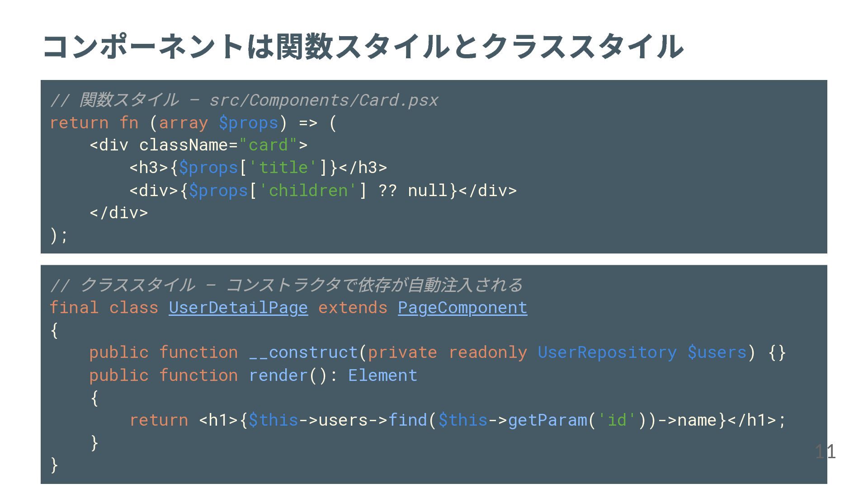This screenshot has height=488, width=868.
Task: Click the slide title コンポーネントは関数スタイルとクラススタイル
Action: click(363, 47)
